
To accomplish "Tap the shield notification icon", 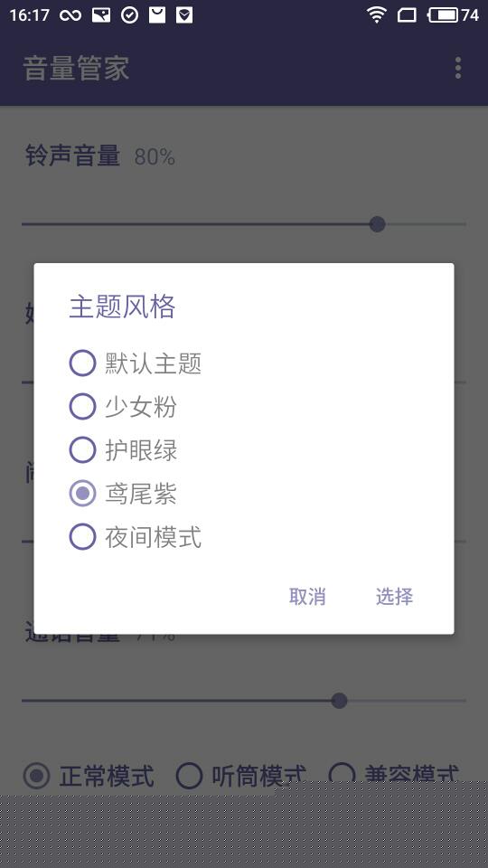I will (184, 15).
